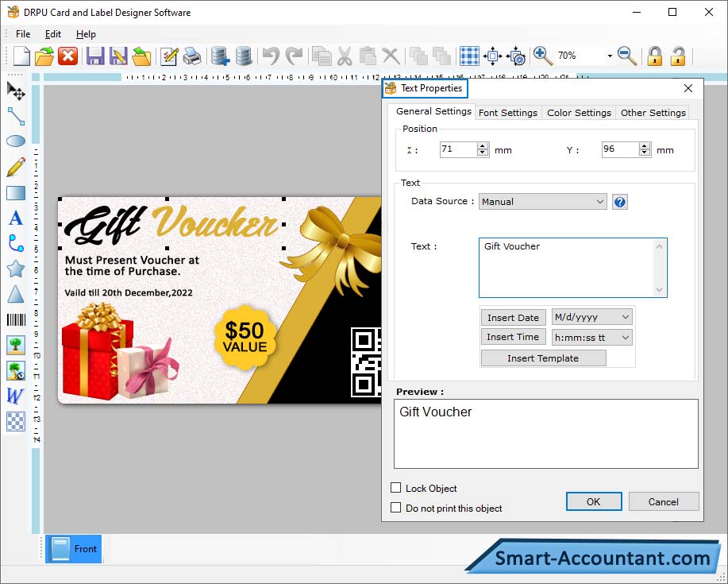
Task: Select the Line drawing tool
Action: coord(16,116)
